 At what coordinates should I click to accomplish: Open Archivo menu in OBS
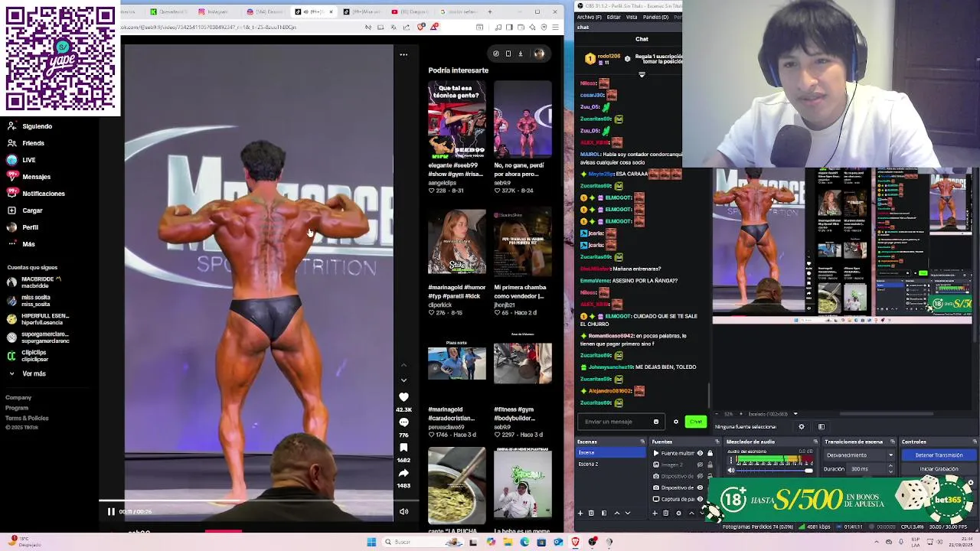(x=589, y=17)
